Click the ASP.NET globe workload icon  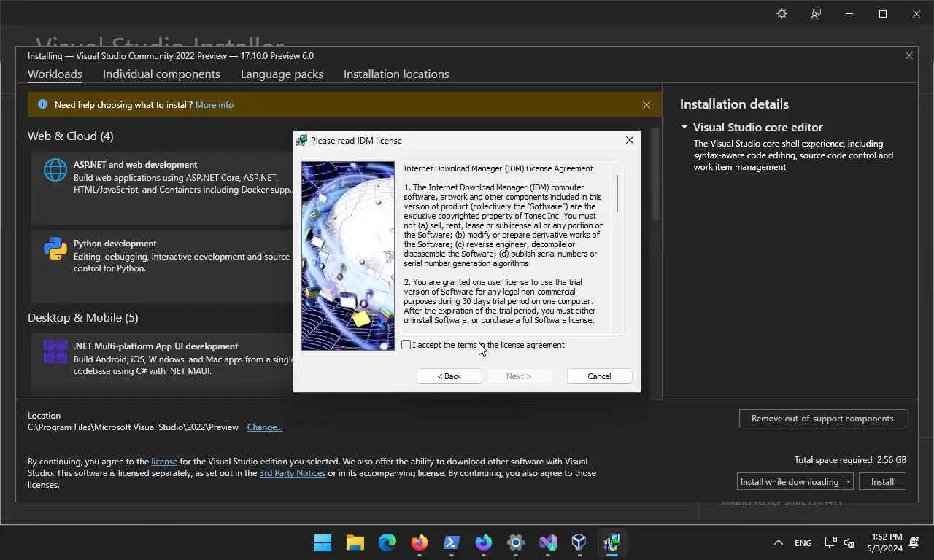pos(55,170)
